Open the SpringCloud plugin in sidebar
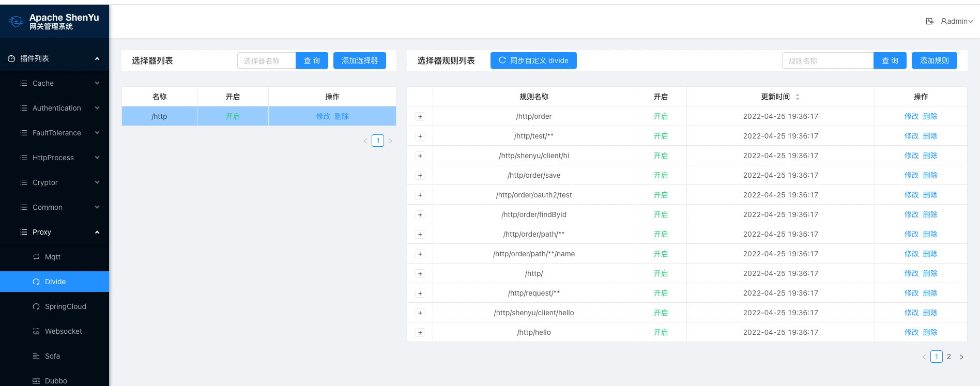 (x=65, y=306)
